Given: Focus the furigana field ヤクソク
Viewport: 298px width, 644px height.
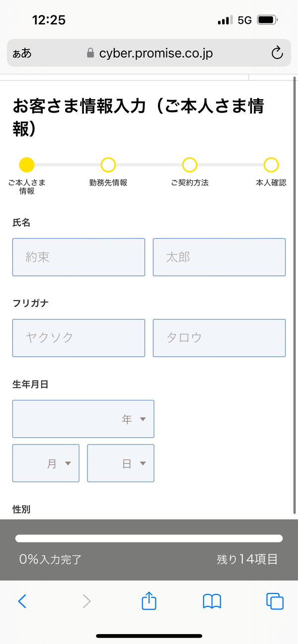Looking at the screenshot, I should tap(78, 338).
